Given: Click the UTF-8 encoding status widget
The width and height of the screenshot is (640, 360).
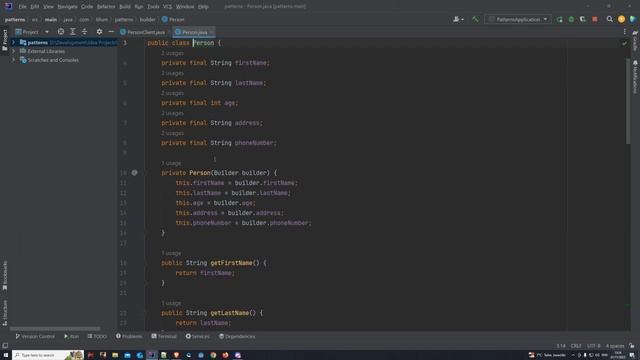Looking at the screenshot, I should coord(593,346).
